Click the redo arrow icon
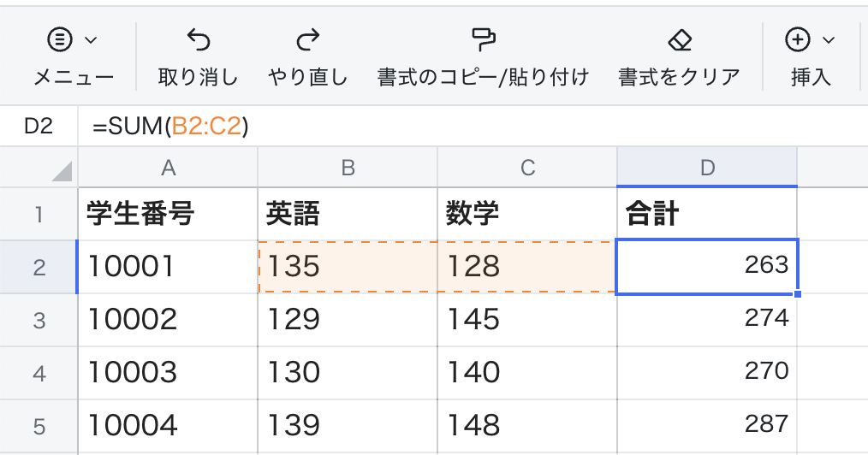The height and width of the screenshot is (455, 868). click(x=307, y=40)
